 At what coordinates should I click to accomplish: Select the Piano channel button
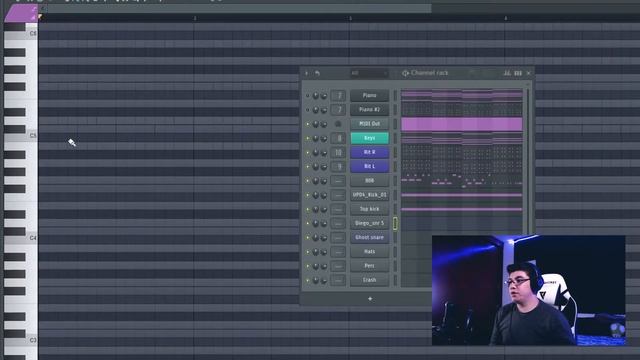point(369,96)
